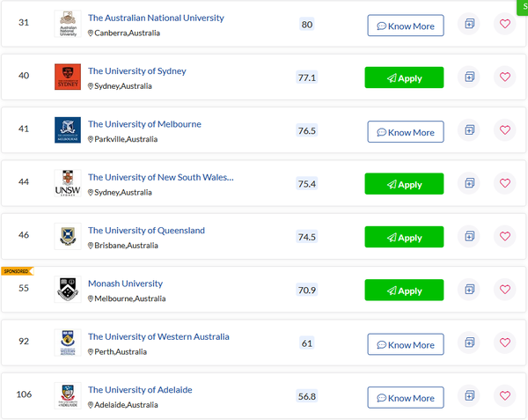Add Australian National University to compare
Image resolution: width=528 pixels, height=420 pixels.
click(x=469, y=24)
